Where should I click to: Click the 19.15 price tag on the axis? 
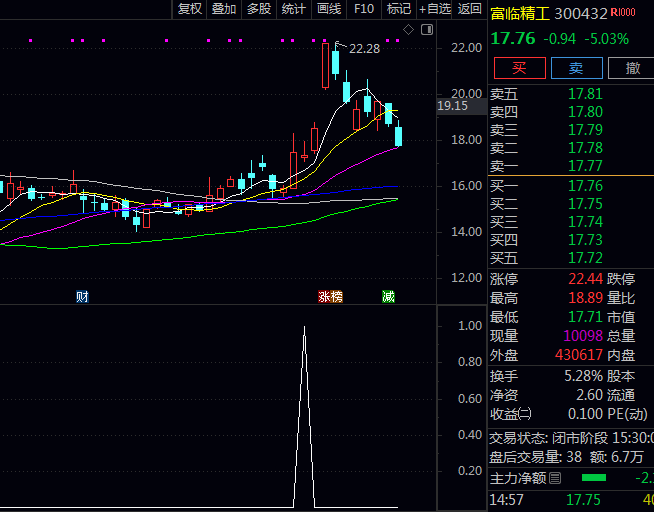click(452, 105)
